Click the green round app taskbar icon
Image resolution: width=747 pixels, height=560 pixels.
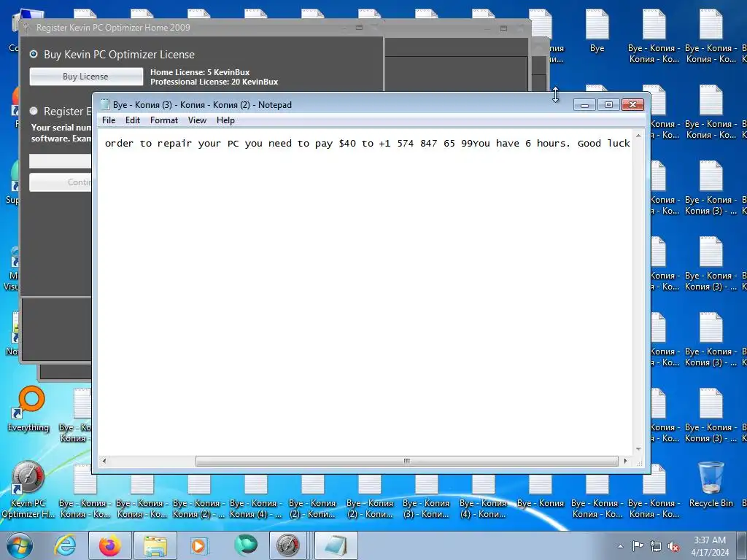point(246,545)
